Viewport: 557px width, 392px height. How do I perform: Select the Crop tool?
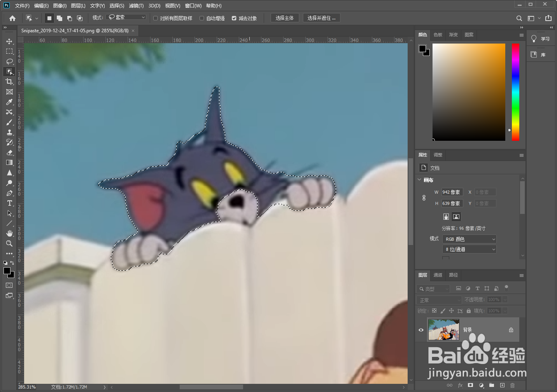(x=9, y=82)
